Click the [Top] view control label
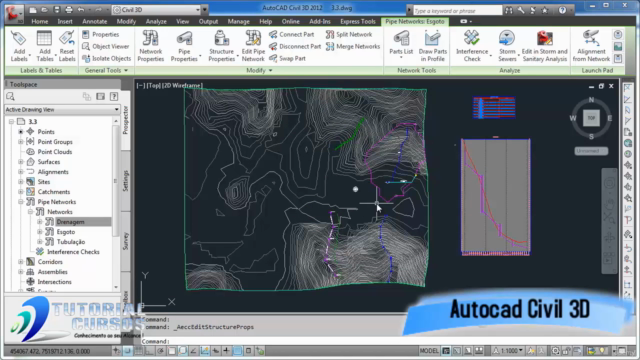640x360 pixels. click(x=154, y=85)
